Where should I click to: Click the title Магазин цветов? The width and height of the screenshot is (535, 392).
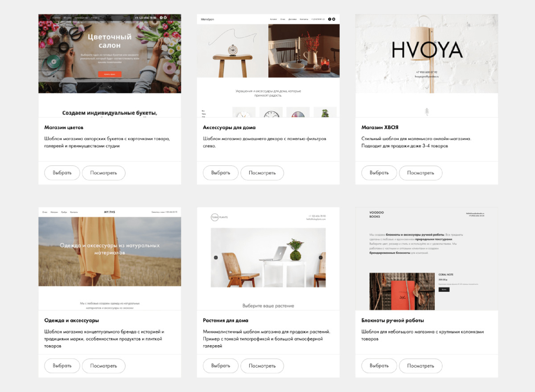64,127
